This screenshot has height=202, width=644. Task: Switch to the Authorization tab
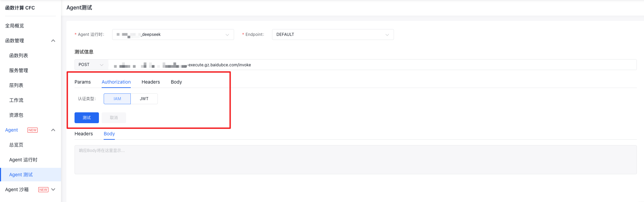pos(116,82)
